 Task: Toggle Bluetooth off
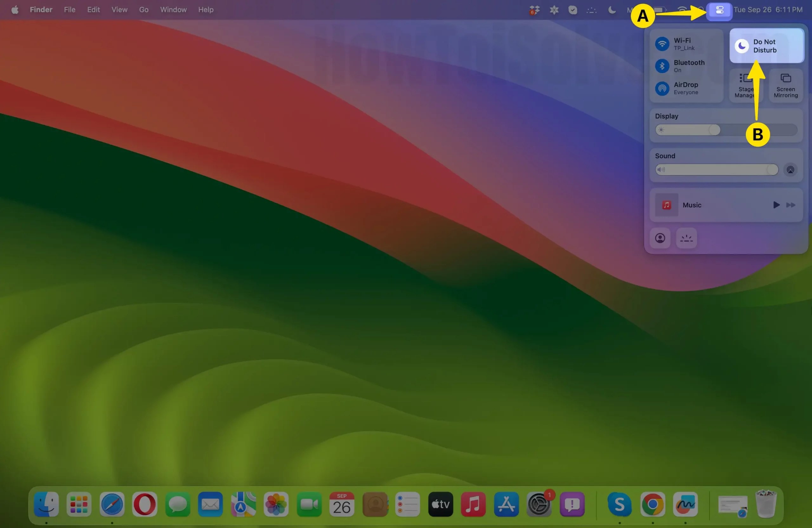tap(662, 66)
